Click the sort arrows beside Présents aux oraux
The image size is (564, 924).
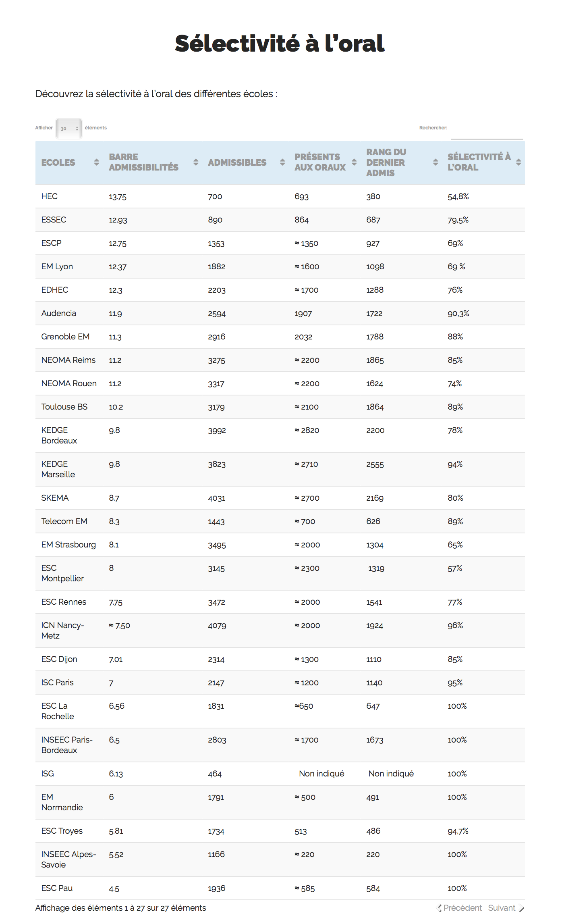(x=354, y=162)
